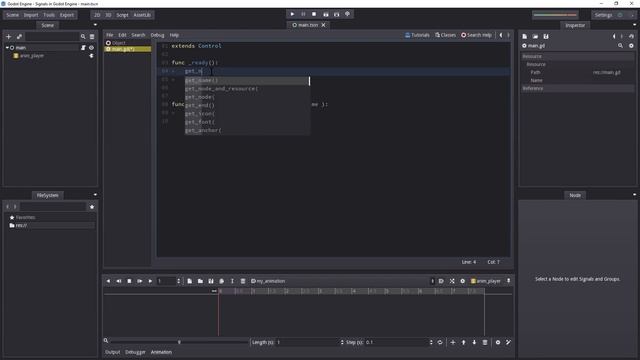Select anim_player node in scene tree
The image size is (640, 360).
pyautogui.click(x=32, y=56)
